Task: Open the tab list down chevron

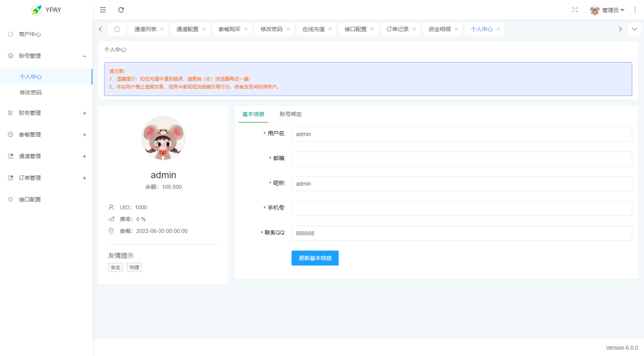Action: (x=635, y=29)
